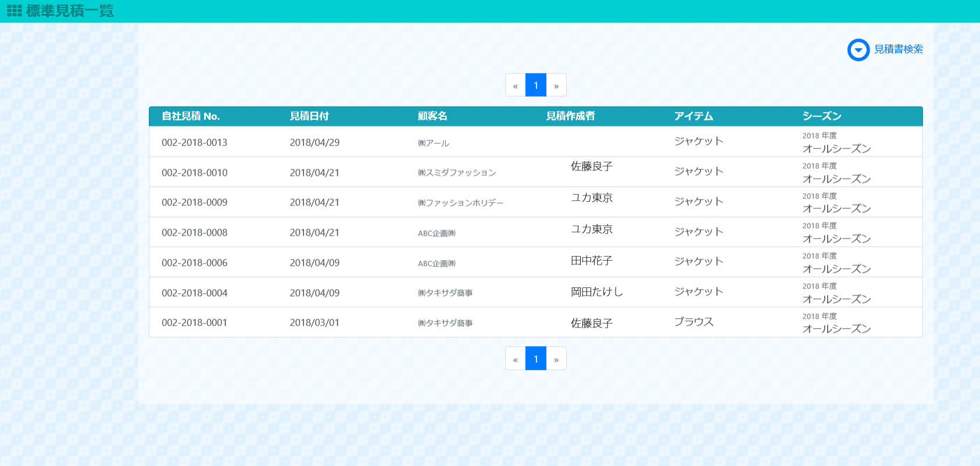Click ジャケット in the 002-2018-0004 row
This screenshot has height=466, width=980.
tap(699, 292)
